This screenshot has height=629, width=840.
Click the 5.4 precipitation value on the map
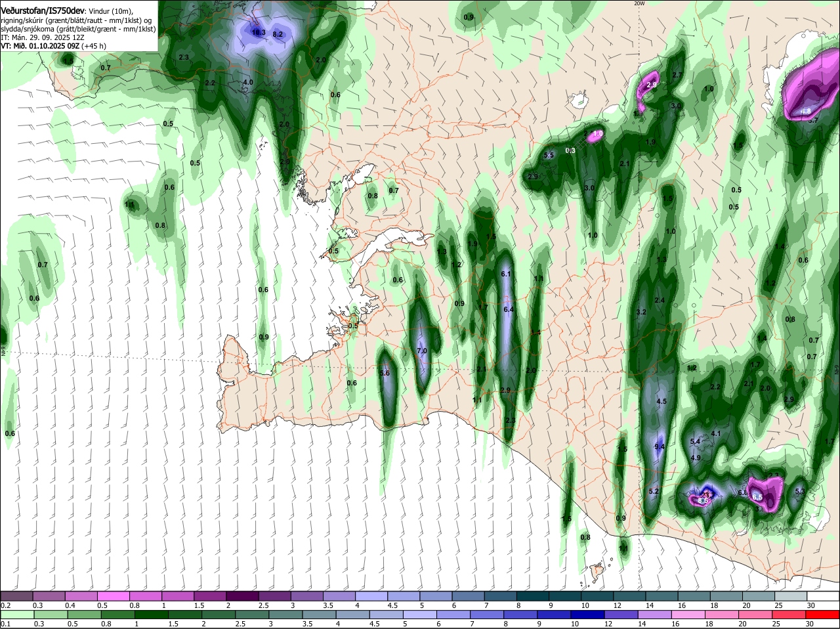[696, 442]
